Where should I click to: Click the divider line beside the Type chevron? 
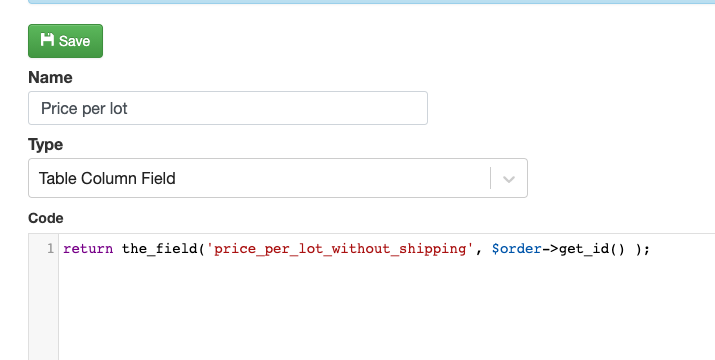pyautogui.click(x=491, y=178)
